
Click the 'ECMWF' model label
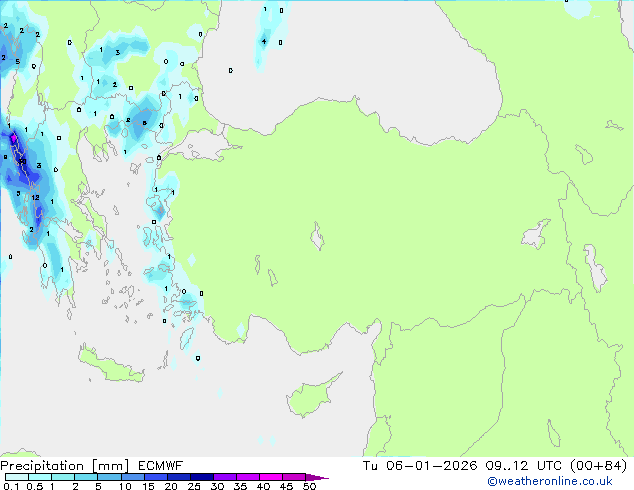point(161,466)
